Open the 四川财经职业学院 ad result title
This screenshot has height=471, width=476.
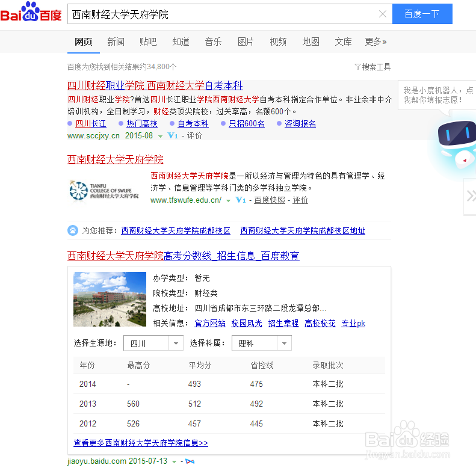pyautogui.click(x=155, y=85)
